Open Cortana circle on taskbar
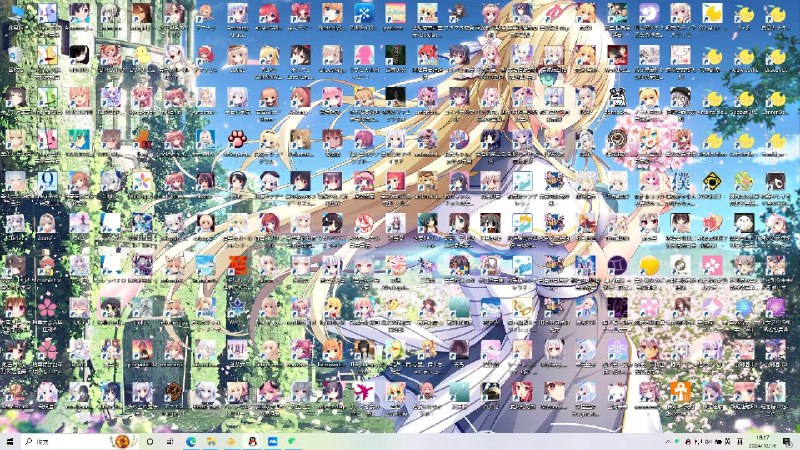This screenshot has width=800, height=450. pyautogui.click(x=150, y=441)
